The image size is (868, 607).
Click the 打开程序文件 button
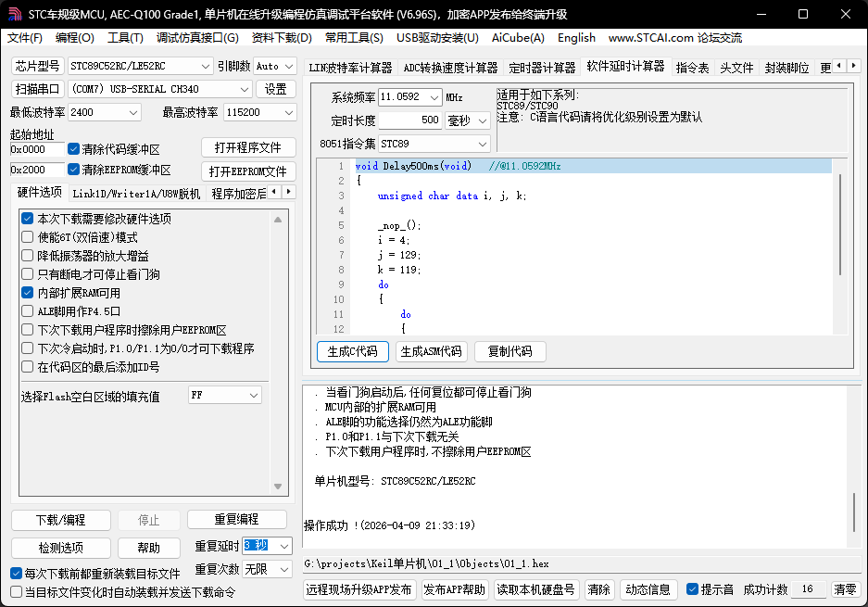[247, 146]
